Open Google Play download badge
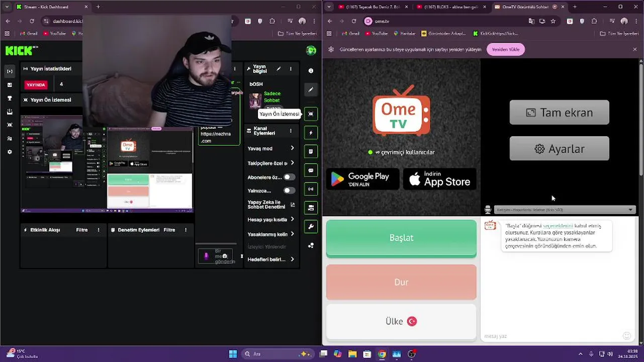This screenshot has height=362, width=644. [x=362, y=179]
